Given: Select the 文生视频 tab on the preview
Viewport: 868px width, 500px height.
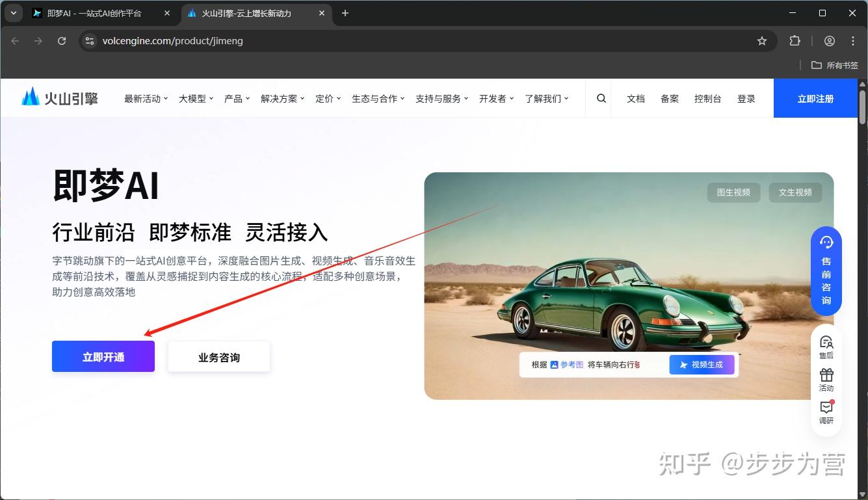Looking at the screenshot, I should (795, 192).
